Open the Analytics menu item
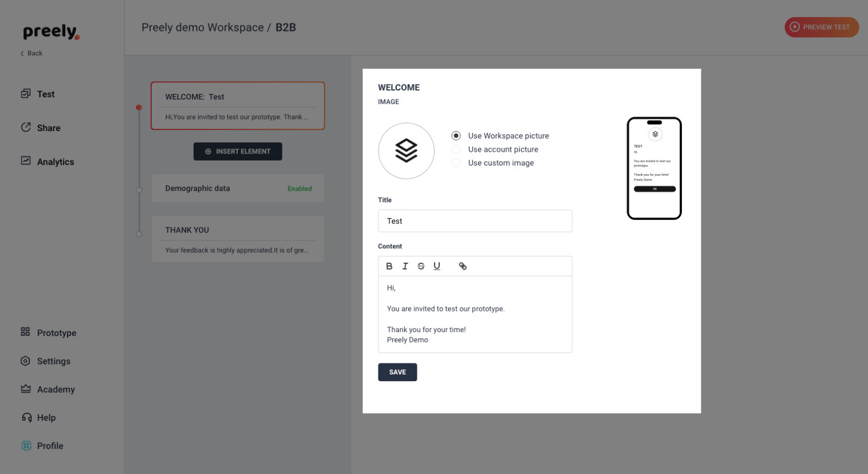The height and width of the screenshot is (474, 868). (x=48, y=161)
